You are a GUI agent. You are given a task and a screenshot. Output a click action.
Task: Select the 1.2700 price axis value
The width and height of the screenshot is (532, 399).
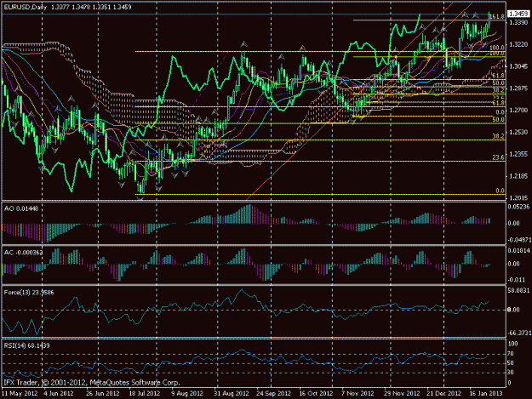pos(518,111)
